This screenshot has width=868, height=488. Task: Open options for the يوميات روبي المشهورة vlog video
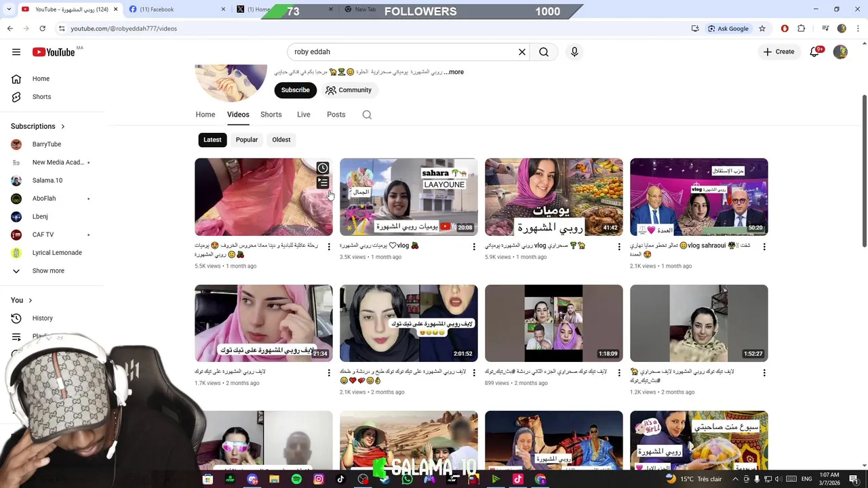click(474, 247)
